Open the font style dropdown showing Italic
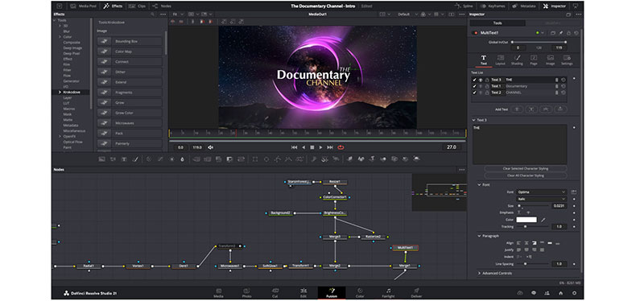This screenshot has height=301, width=644. 541,199
